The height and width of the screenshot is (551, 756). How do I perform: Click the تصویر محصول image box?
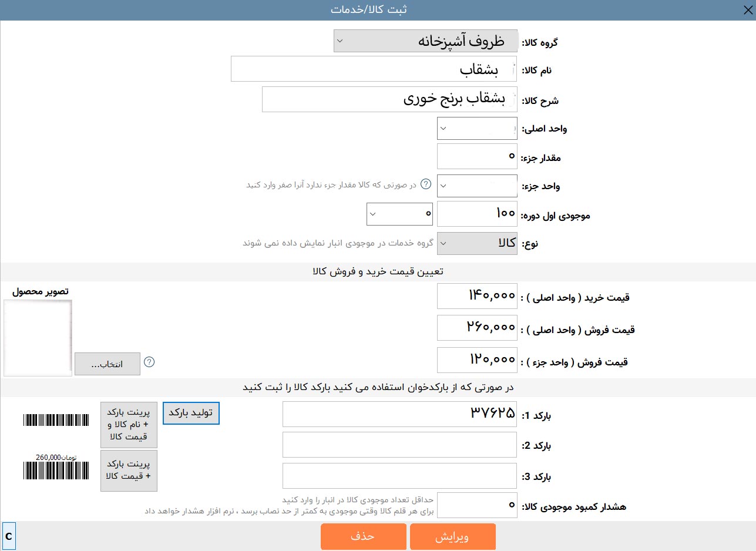click(x=38, y=338)
